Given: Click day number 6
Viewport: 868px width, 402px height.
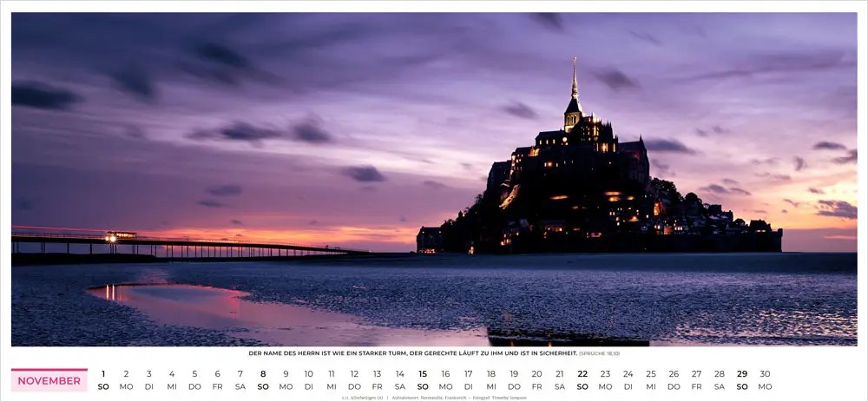Looking at the screenshot, I should click(218, 373).
